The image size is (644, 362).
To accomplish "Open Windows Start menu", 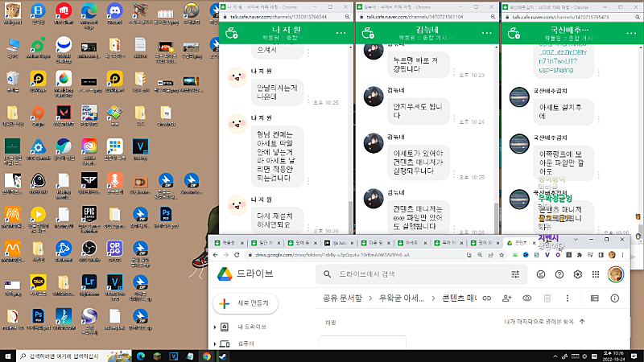I will pyautogui.click(x=8, y=356).
